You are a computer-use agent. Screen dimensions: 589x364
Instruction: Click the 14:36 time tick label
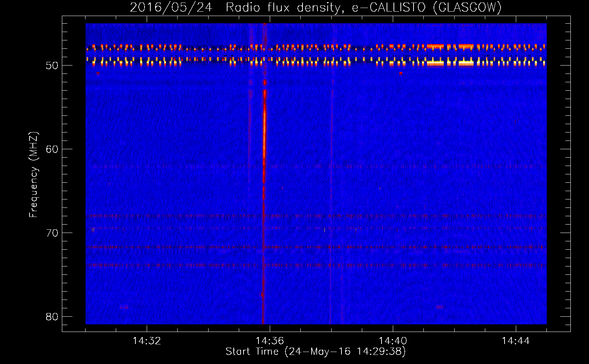[x=270, y=341]
